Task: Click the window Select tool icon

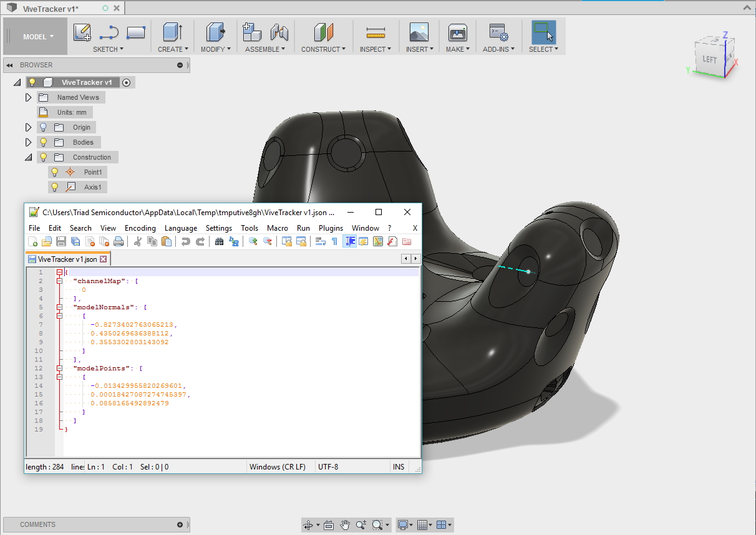Action: click(x=543, y=32)
